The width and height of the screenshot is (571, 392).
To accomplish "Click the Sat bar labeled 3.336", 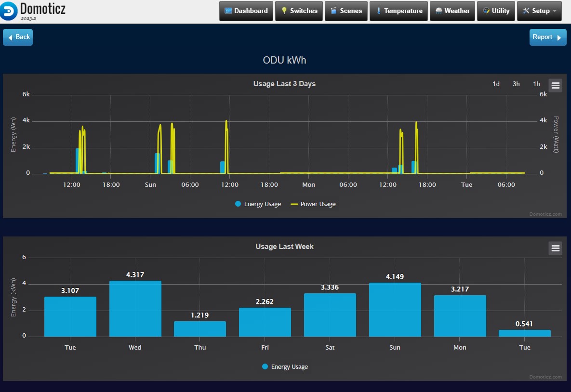I will (x=330, y=315).
